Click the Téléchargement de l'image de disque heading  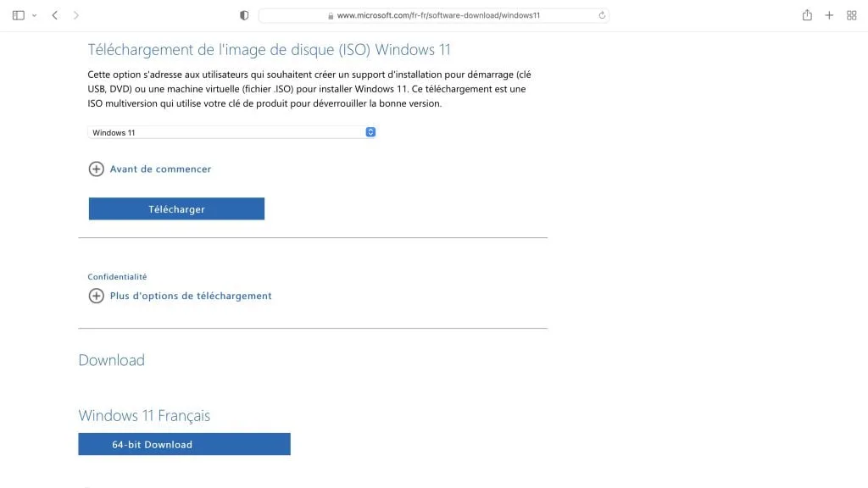pos(269,50)
